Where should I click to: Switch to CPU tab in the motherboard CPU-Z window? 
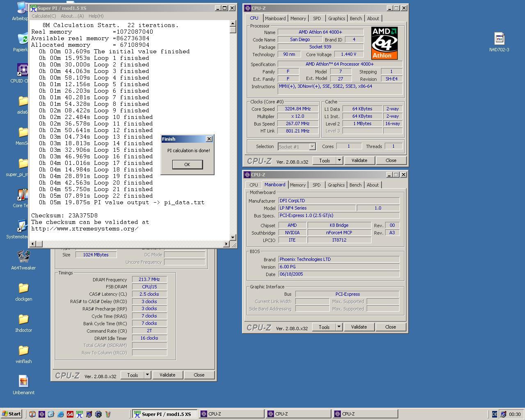[x=253, y=185]
